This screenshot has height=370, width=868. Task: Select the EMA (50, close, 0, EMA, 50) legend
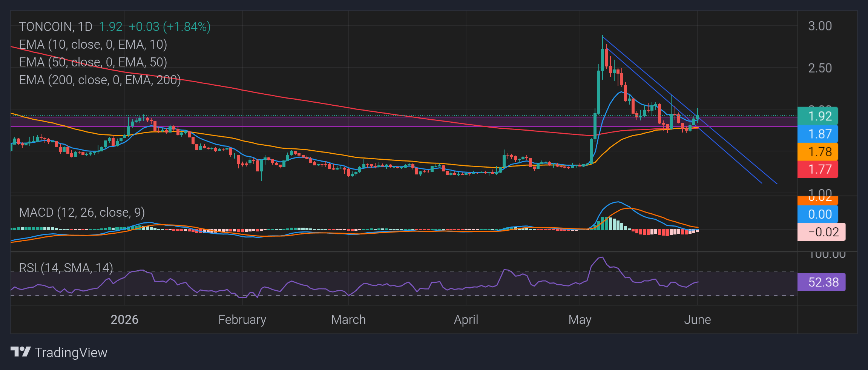93,62
